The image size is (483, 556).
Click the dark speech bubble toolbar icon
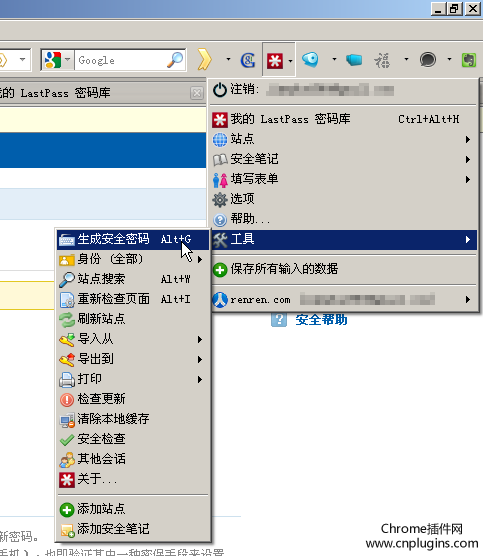coord(428,59)
